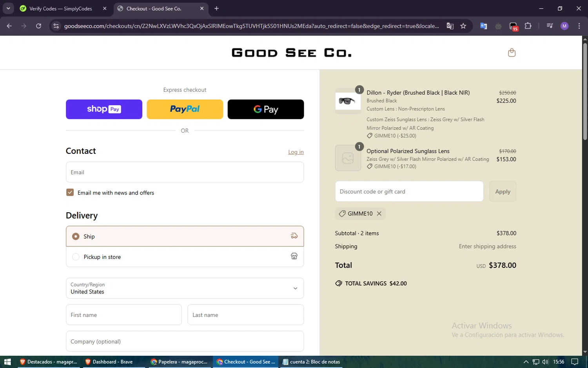
Task: Focus the Company (optional) field
Action: click(x=185, y=341)
